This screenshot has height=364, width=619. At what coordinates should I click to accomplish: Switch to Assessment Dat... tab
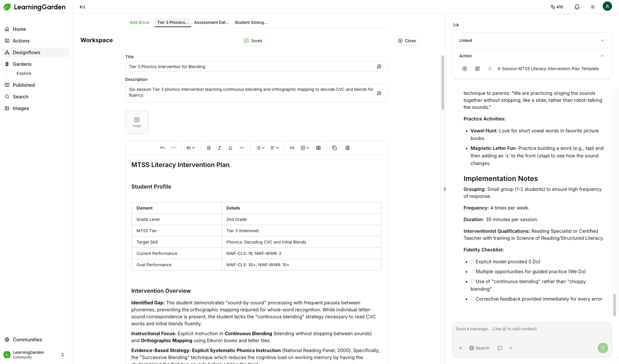[x=211, y=22]
